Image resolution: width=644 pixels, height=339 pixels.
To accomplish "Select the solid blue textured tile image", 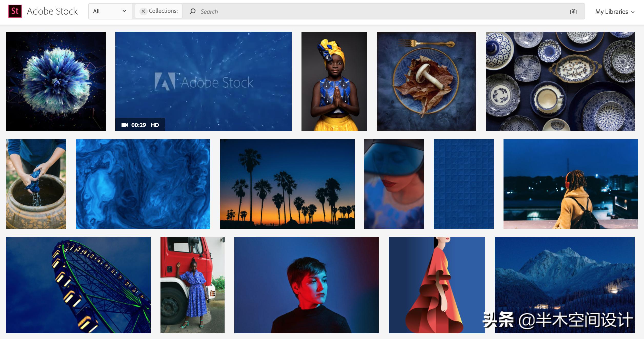I will click(x=464, y=184).
